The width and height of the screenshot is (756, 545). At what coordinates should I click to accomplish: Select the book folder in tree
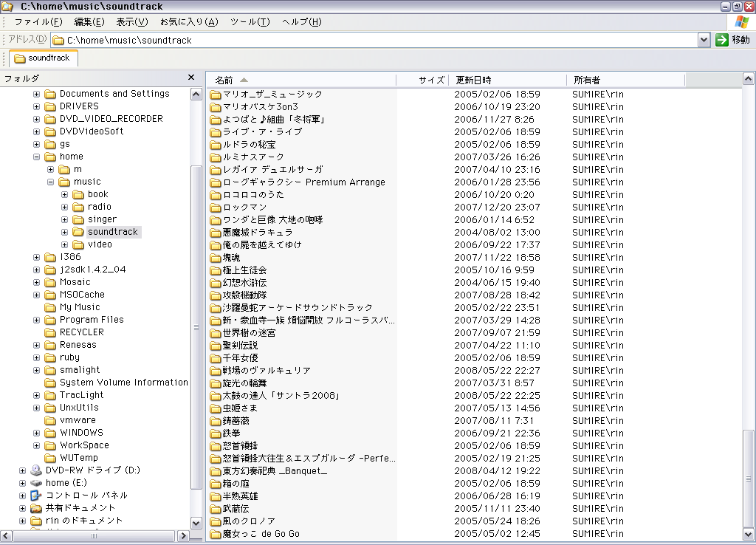[x=98, y=194]
